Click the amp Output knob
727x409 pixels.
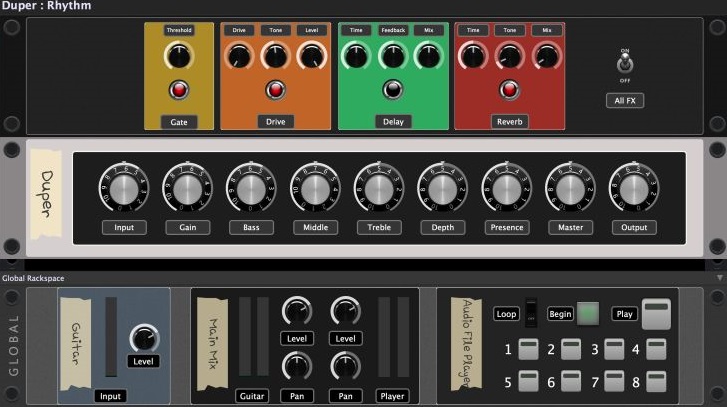[634, 188]
